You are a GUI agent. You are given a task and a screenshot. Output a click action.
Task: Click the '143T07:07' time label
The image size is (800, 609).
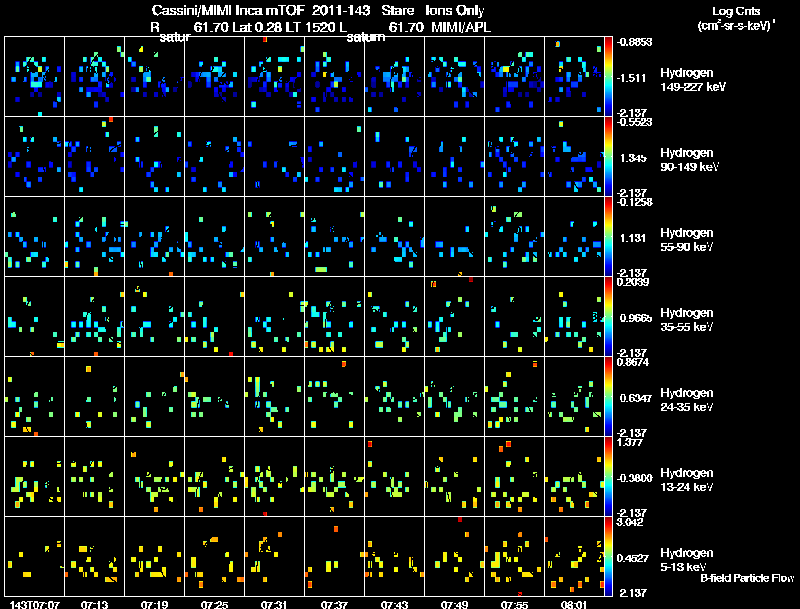(34, 604)
